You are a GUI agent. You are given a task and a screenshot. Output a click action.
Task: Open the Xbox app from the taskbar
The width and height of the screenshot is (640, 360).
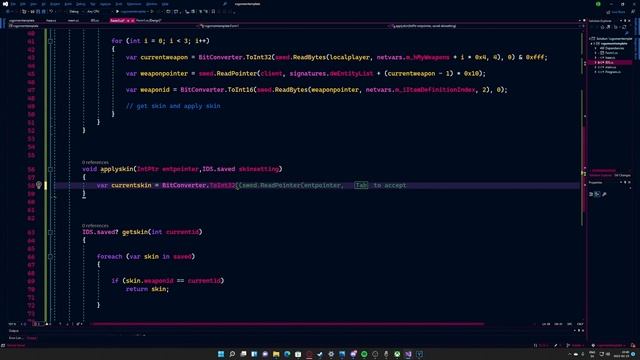pos(397,354)
